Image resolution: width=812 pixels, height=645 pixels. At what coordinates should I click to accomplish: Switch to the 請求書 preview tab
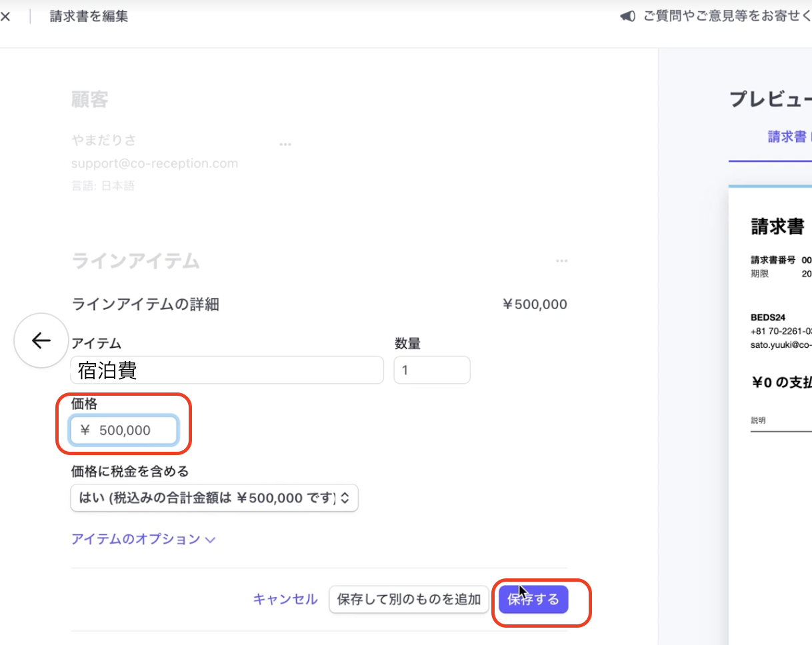pos(787,137)
